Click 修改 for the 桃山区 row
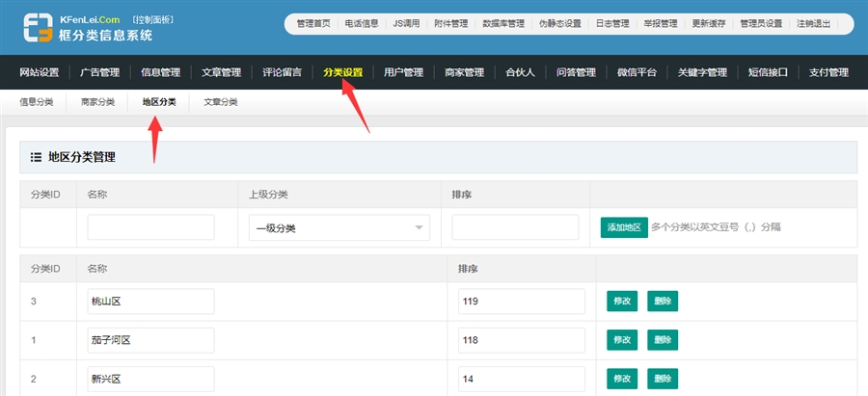 (x=621, y=302)
